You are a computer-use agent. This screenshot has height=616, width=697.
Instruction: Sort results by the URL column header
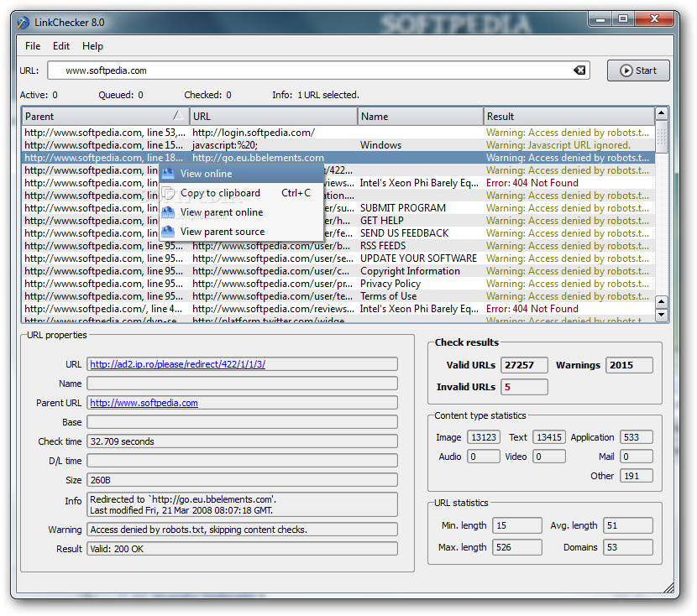click(274, 117)
